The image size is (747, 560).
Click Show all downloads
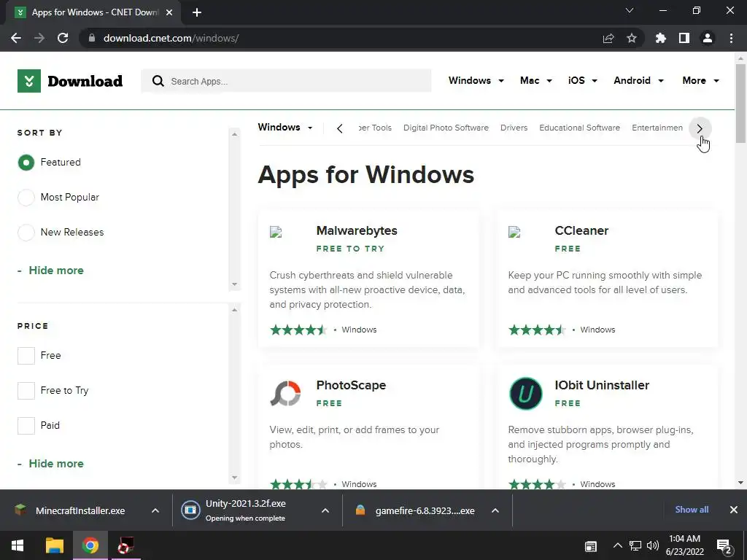tap(692, 510)
